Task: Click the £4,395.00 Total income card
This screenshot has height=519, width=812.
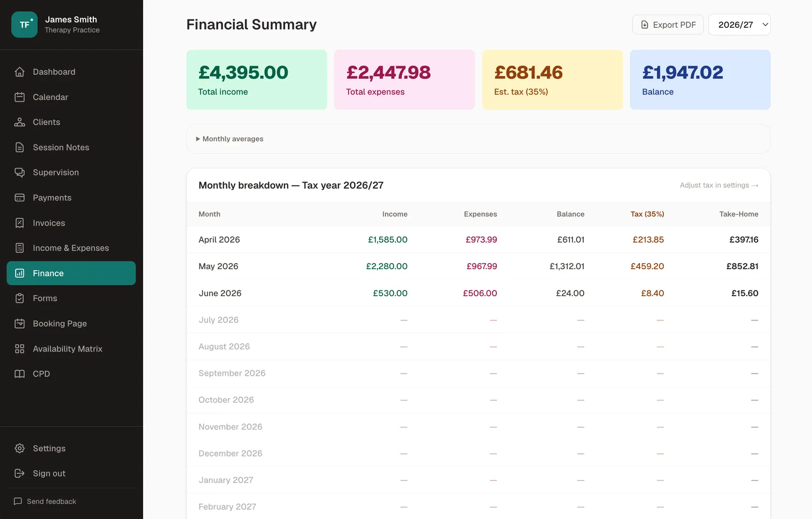Action: click(x=257, y=80)
